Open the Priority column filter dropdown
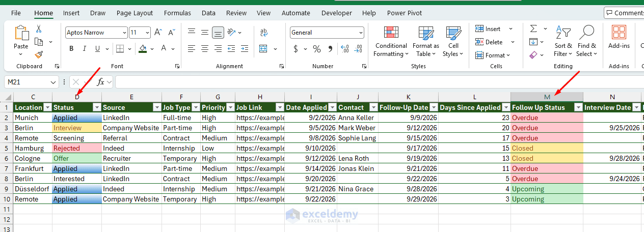 click(x=230, y=107)
